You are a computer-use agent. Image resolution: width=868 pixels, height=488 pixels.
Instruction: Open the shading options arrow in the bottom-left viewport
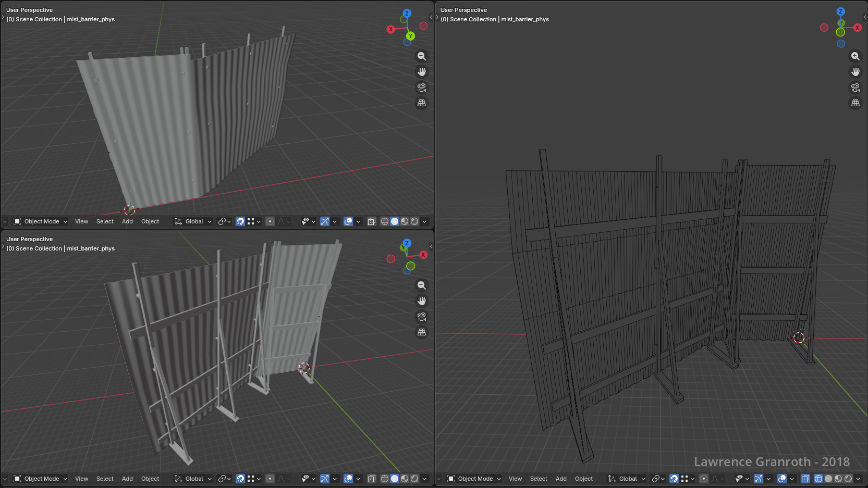[424, 479]
